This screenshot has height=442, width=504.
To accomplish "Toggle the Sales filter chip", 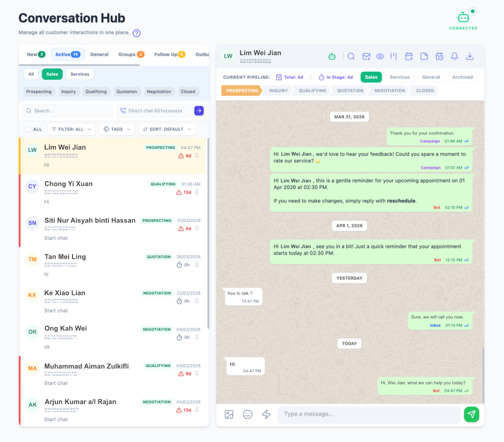I will click(52, 74).
